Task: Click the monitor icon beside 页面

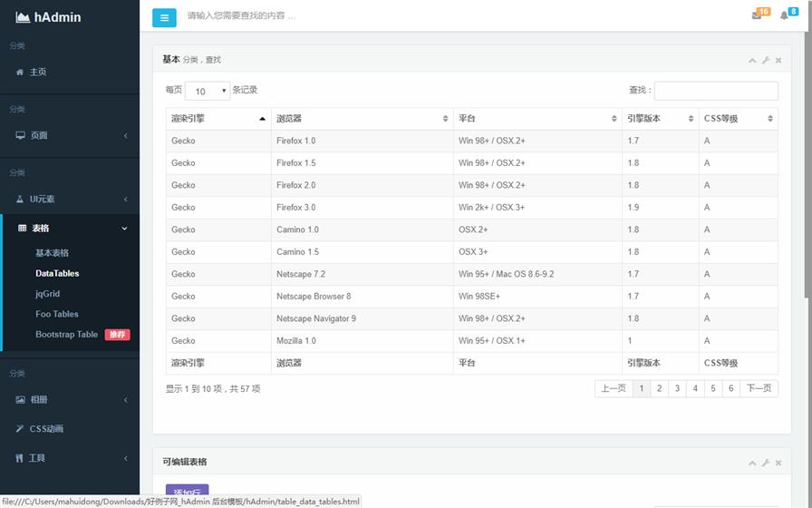Action: pyautogui.click(x=20, y=135)
